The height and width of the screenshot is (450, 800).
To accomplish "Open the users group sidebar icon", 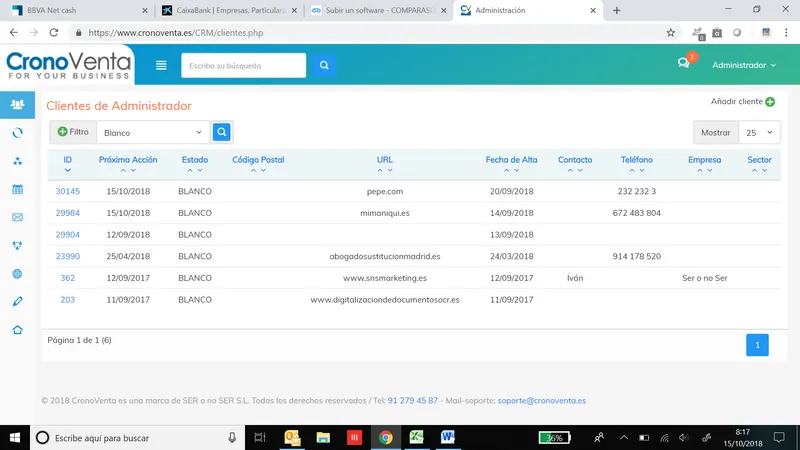I will [x=17, y=245].
